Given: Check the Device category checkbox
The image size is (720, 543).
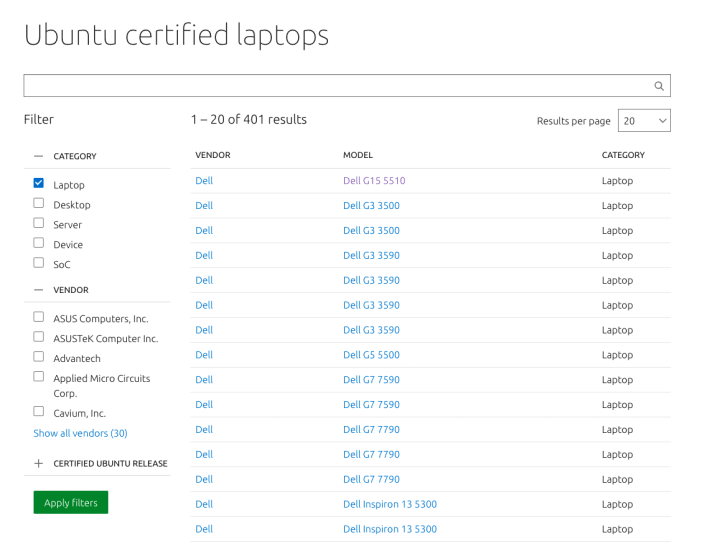Looking at the screenshot, I should 39,242.
